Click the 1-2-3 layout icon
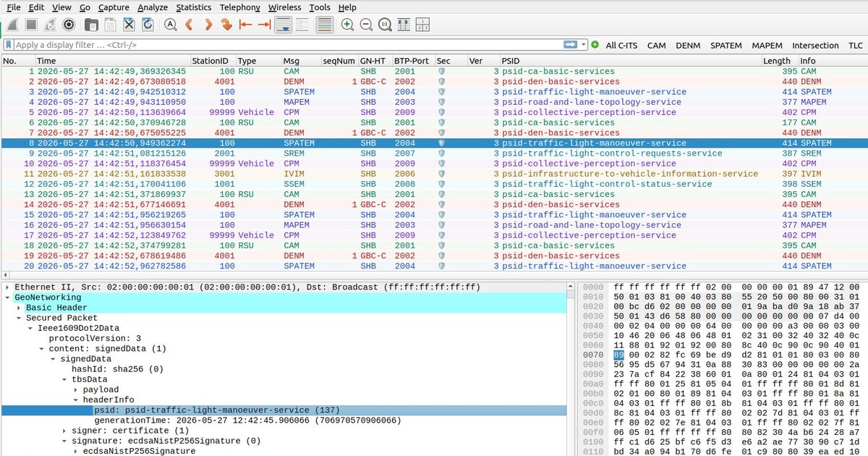Screen dimensions: 868x456 422,25
